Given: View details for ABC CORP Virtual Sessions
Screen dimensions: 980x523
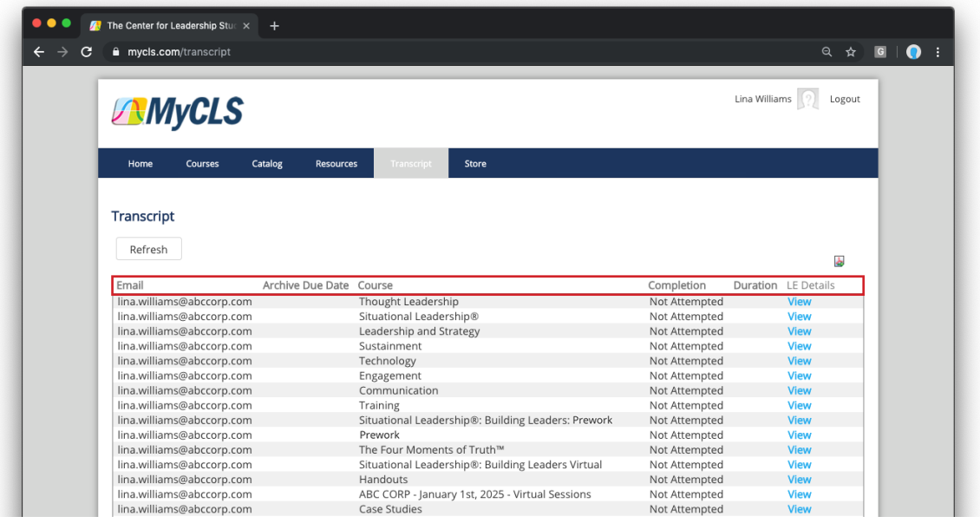Looking at the screenshot, I should [800, 494].
